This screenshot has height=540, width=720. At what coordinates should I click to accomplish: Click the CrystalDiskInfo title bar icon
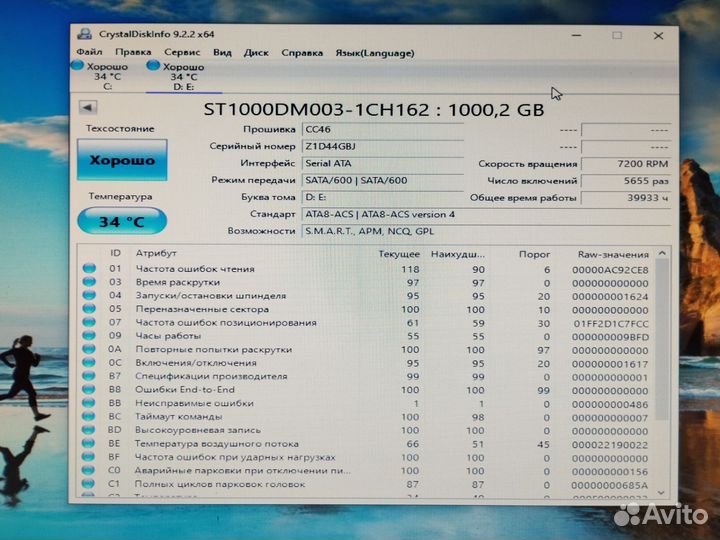(x=84, y=34)
